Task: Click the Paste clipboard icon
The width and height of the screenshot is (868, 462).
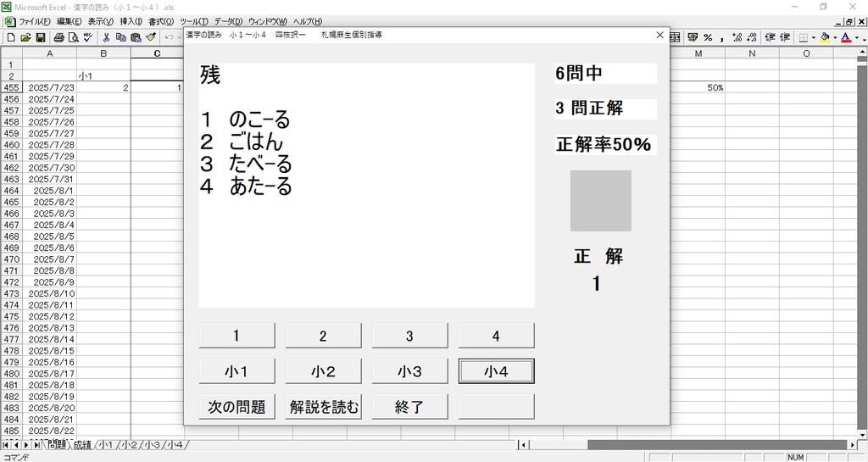Action: [x=136, y=37]
